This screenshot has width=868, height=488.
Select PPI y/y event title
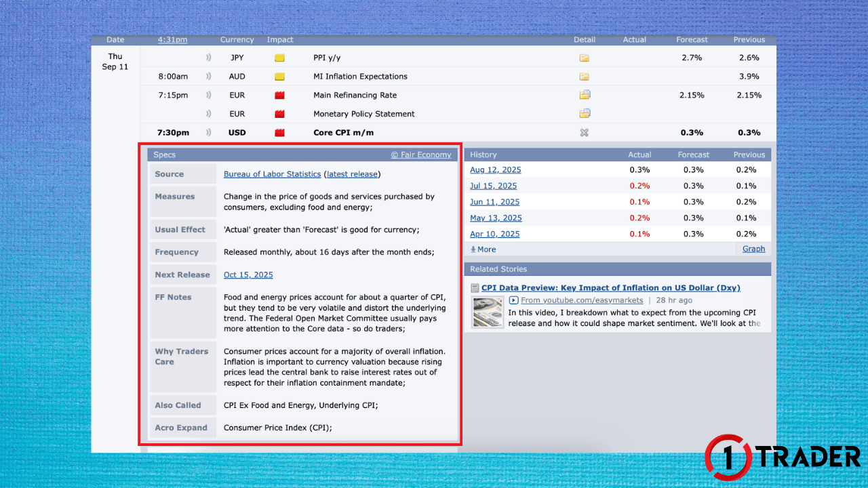[327, 58]
